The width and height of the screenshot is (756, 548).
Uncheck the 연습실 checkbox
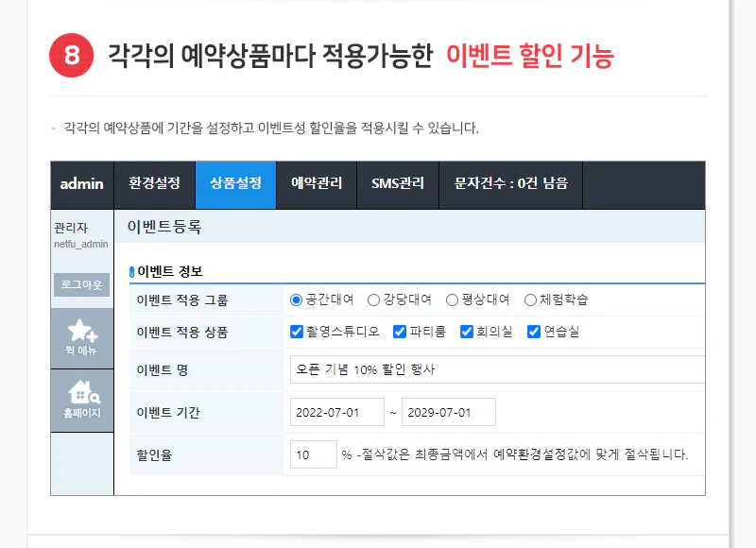[x=534, y=332]
